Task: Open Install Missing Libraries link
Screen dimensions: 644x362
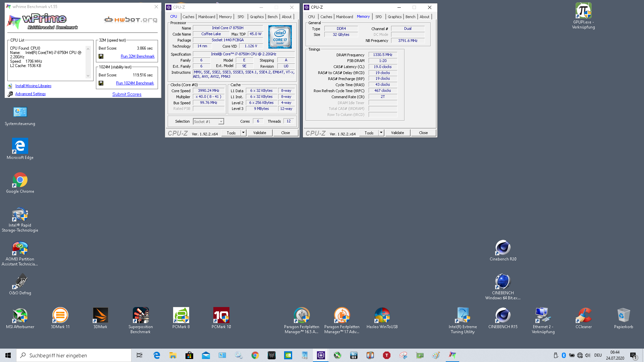Action: click(x=33, y=86)
